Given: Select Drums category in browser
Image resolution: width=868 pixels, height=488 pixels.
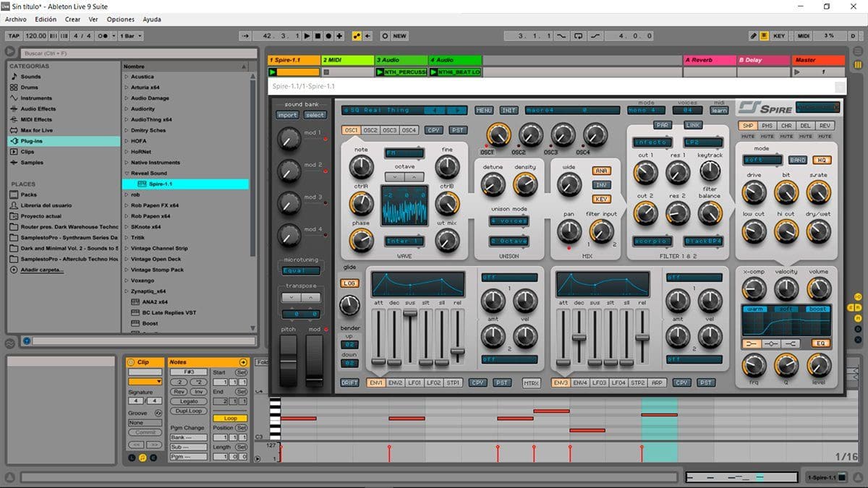Looking at the screenshot, I should point(29,87).
